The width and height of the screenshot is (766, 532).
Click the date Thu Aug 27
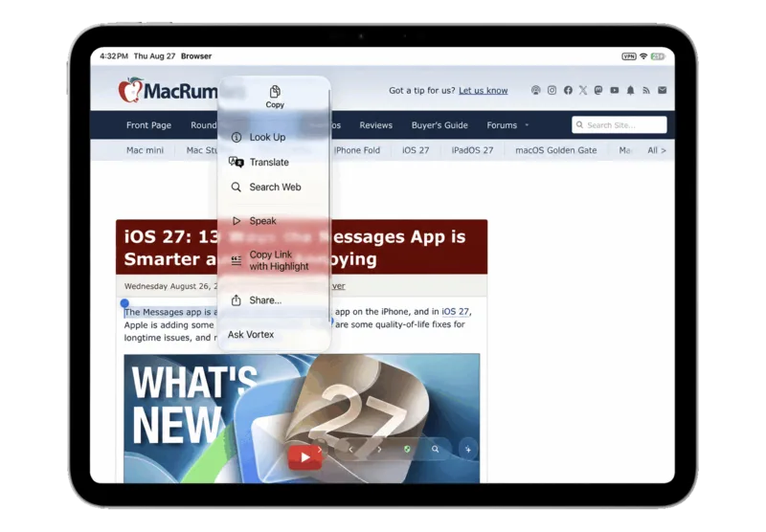pos(154,56)
